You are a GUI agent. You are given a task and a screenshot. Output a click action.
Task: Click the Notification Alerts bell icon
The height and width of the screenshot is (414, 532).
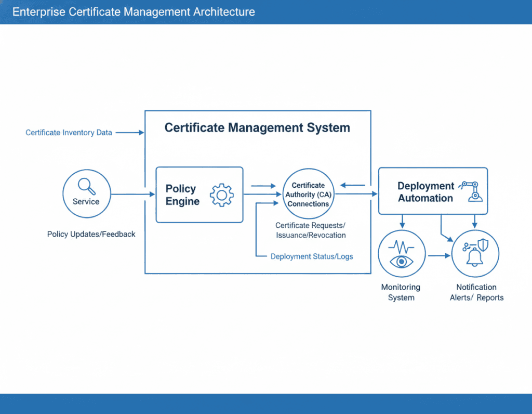point(475,256)
